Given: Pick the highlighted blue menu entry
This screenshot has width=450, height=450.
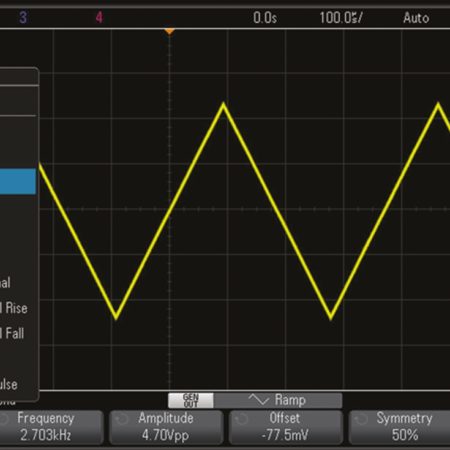Looking at the screenshot, I should (x=18, y=182).
